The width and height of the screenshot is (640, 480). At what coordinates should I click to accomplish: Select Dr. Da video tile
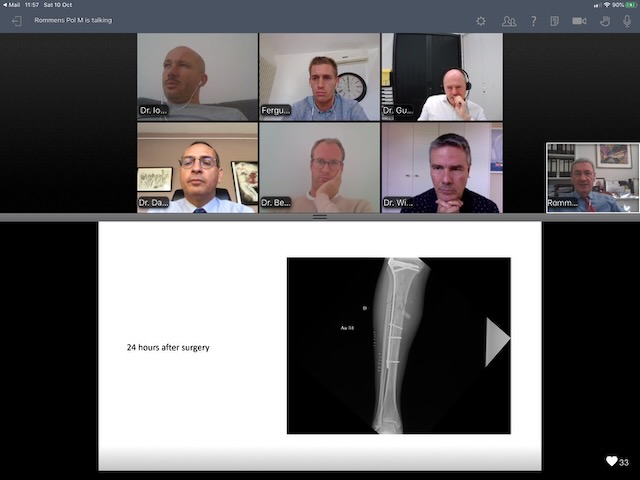[197, 167]
